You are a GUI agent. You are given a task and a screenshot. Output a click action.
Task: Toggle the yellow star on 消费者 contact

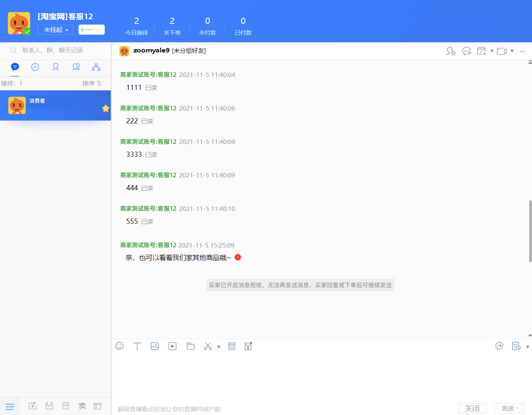coord(105,108)
